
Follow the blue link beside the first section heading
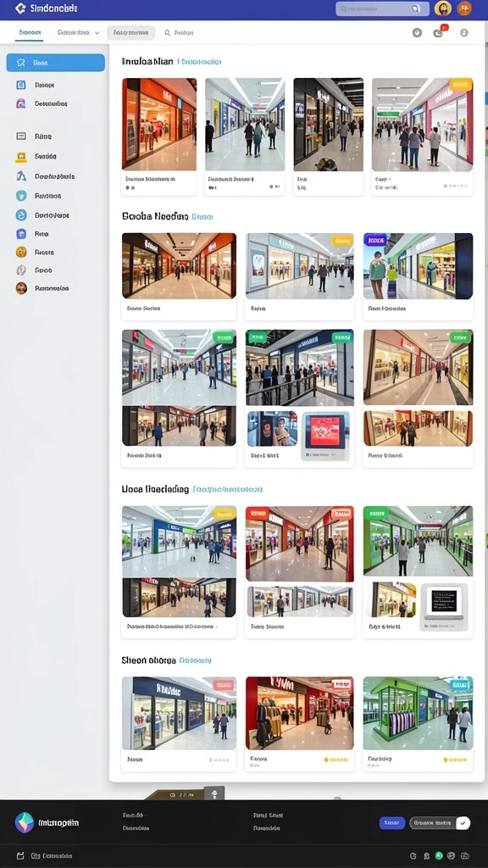[199, 62]
